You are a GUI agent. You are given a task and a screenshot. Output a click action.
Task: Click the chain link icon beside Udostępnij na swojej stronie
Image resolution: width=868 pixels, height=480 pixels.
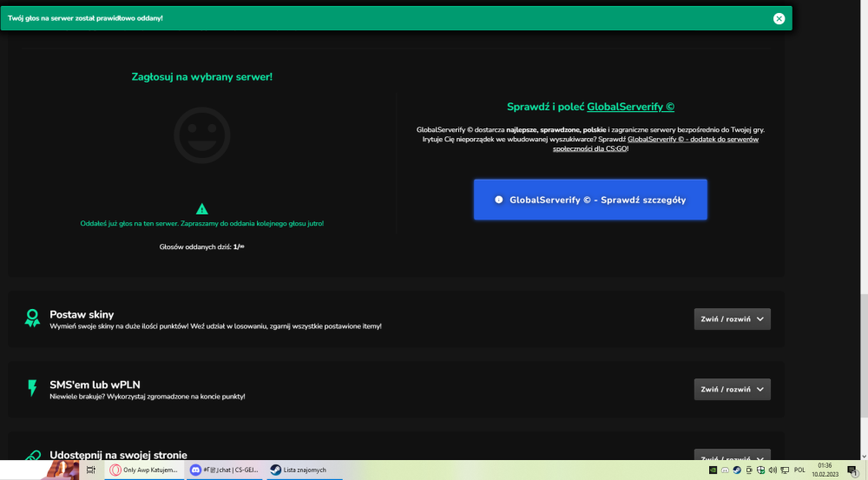[x=33, y=456]
